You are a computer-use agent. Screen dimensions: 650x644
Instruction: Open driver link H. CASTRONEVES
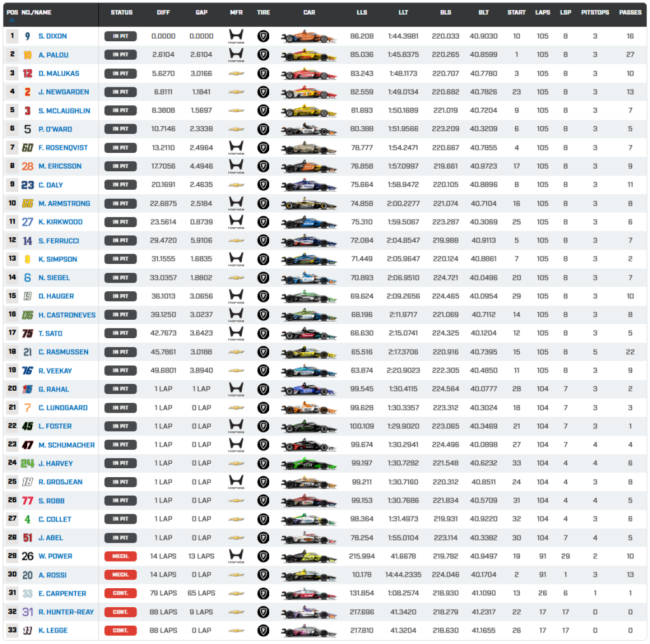(67, 315)
